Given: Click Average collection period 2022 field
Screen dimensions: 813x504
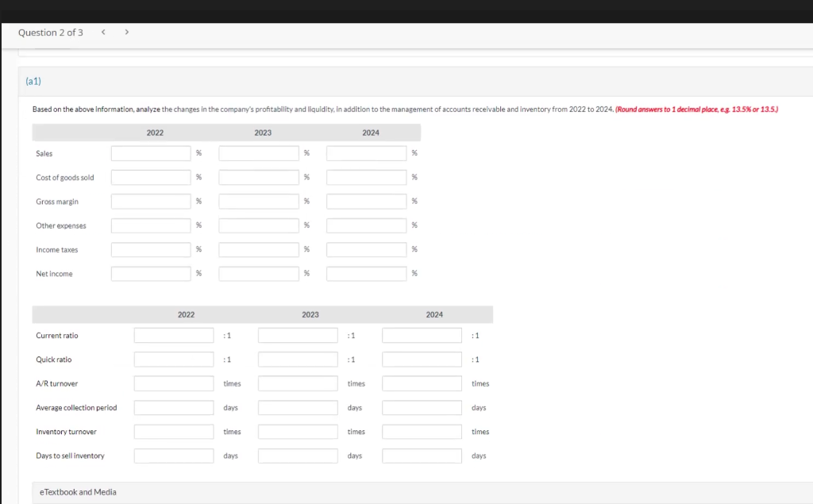Looking at the screenshot, I should tap(174, 407).
